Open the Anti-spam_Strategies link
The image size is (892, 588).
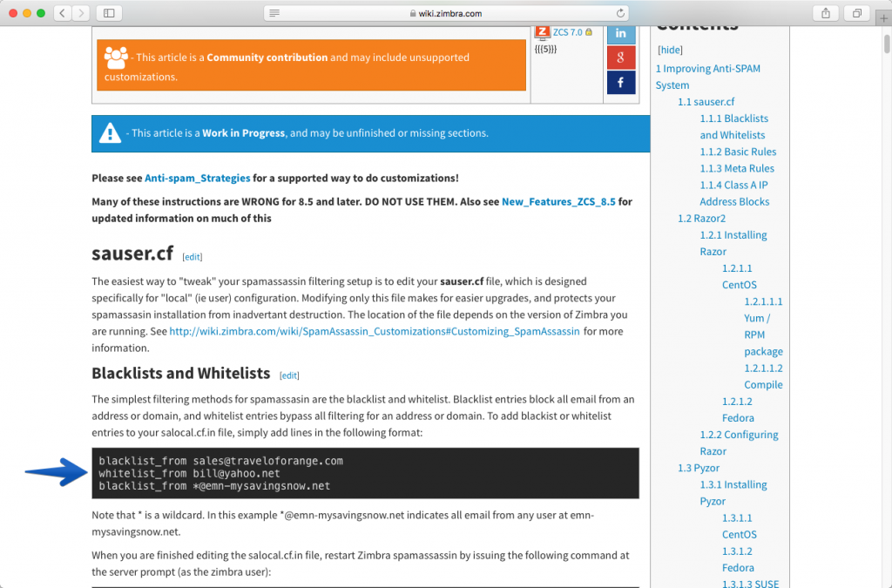(198, 178)
